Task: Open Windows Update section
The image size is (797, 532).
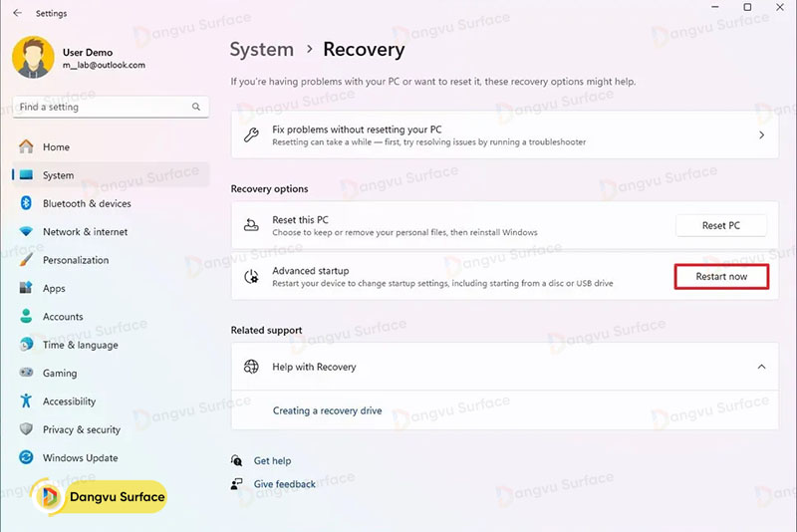Action: [x=80, y=458]
